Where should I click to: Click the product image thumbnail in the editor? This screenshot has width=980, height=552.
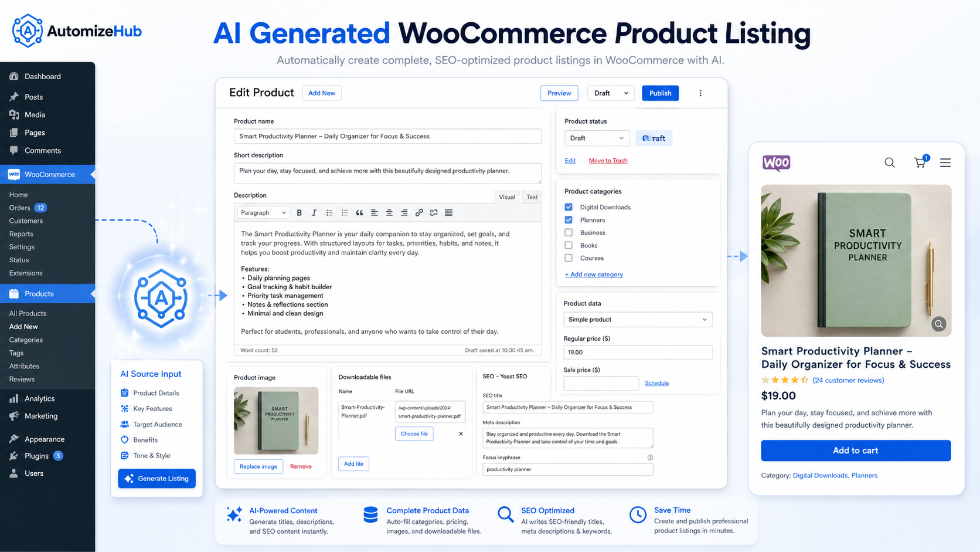click(x=276, y=421)
